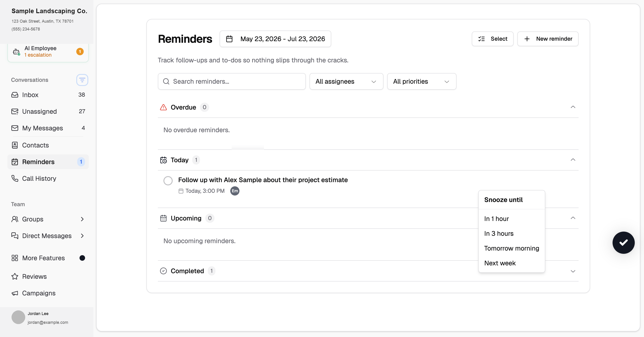The height and width of the screenshot is (337, 644).
Task: Click the Overdue warning triangle icon
Action: pyautogui.click(x=163, y=107)
